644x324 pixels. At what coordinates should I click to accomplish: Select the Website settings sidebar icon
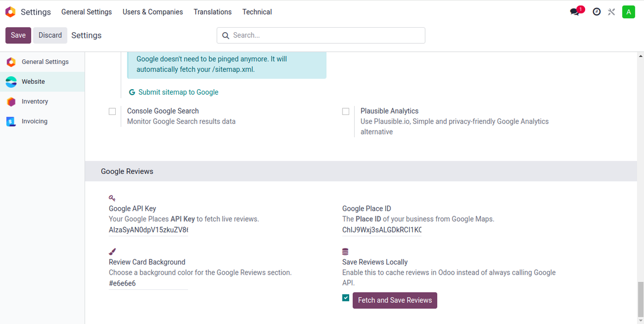point(11,82)
